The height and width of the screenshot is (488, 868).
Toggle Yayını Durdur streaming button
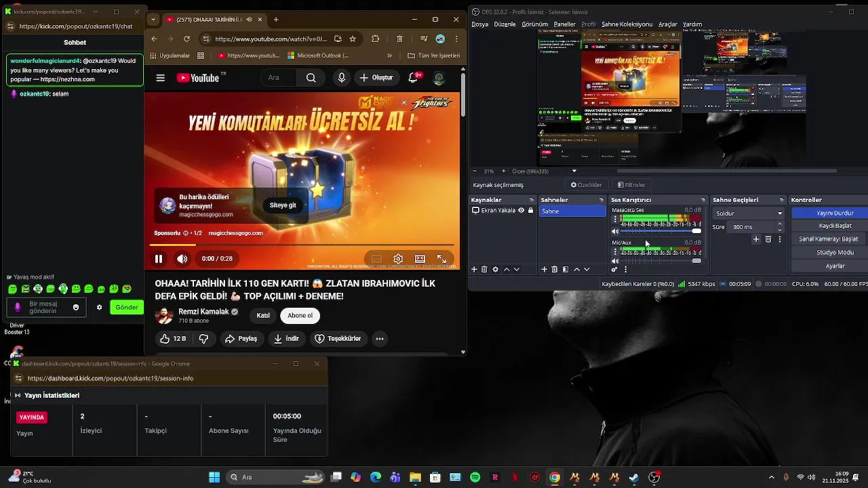click(835, 213)
